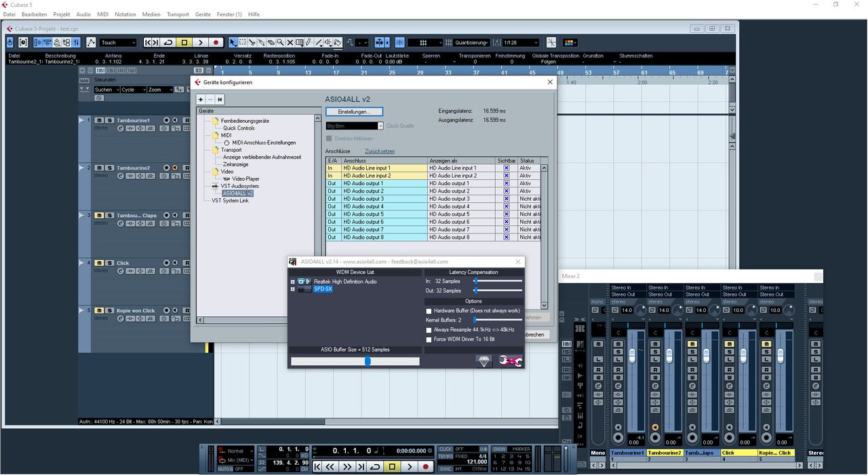Expand the SPD-SX device entry
This screenshot has width=868, height=475.
click(x=293, y=289)
